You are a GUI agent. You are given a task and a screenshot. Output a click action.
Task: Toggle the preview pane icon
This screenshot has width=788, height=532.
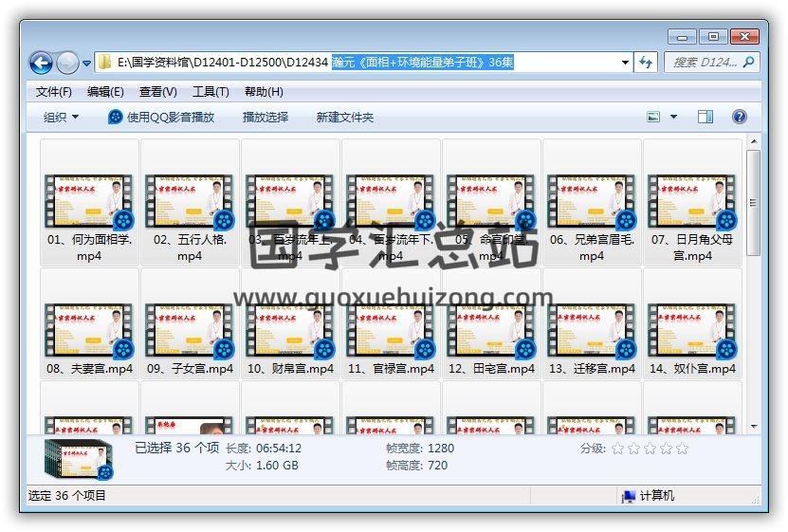(x=706, y=117)
